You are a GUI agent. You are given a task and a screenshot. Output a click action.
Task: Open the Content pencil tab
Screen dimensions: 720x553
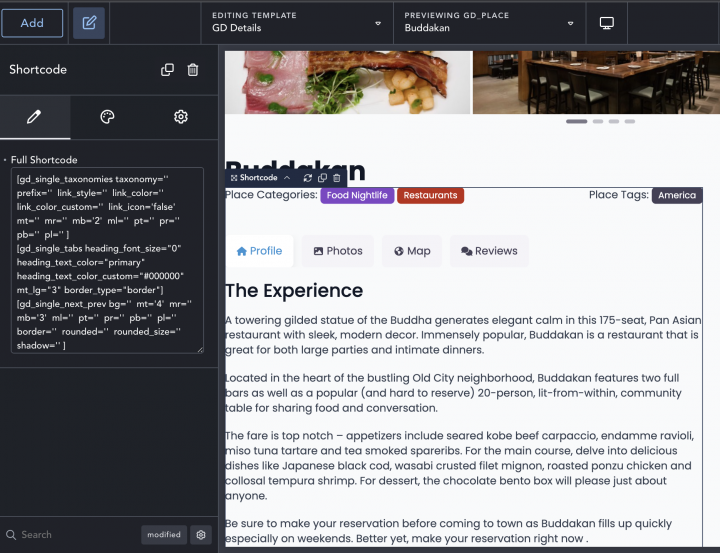coord(35,117)
